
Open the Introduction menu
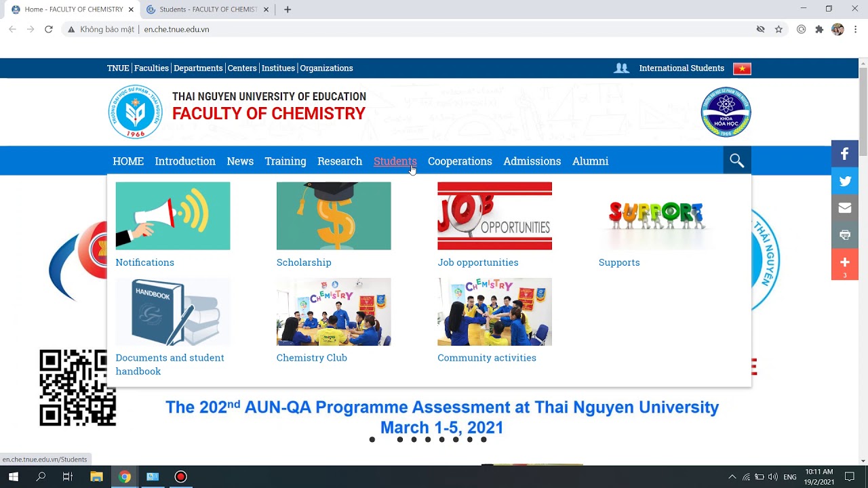185,161
